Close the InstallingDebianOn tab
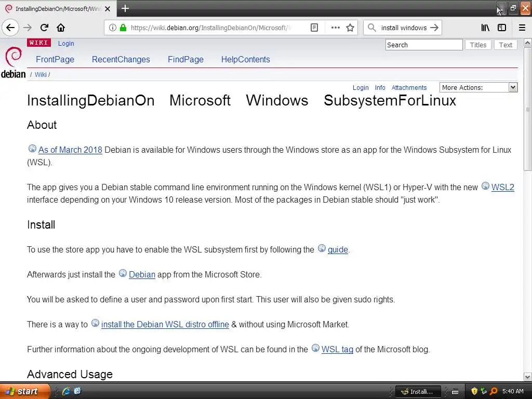This screenshot has width=532, height=399. click(108, 9)
